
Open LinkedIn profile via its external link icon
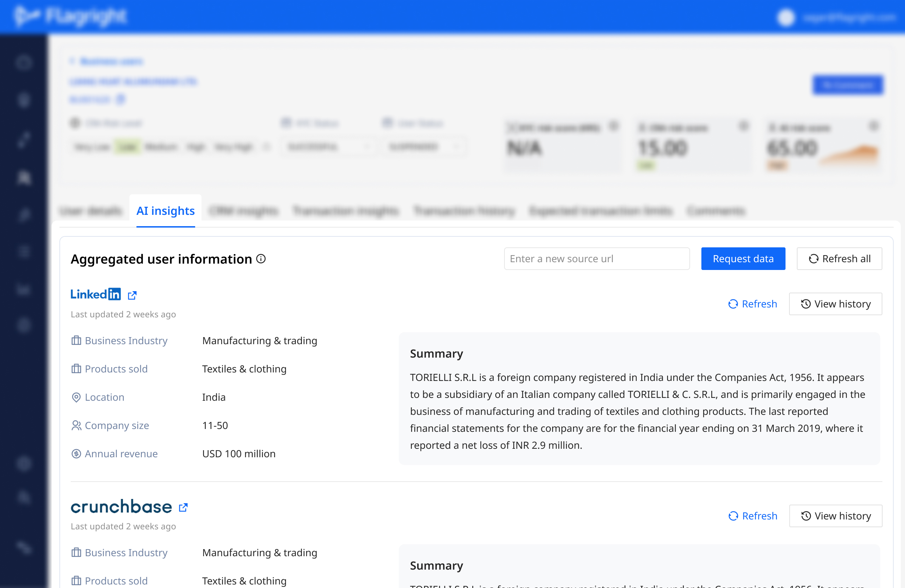132,295
